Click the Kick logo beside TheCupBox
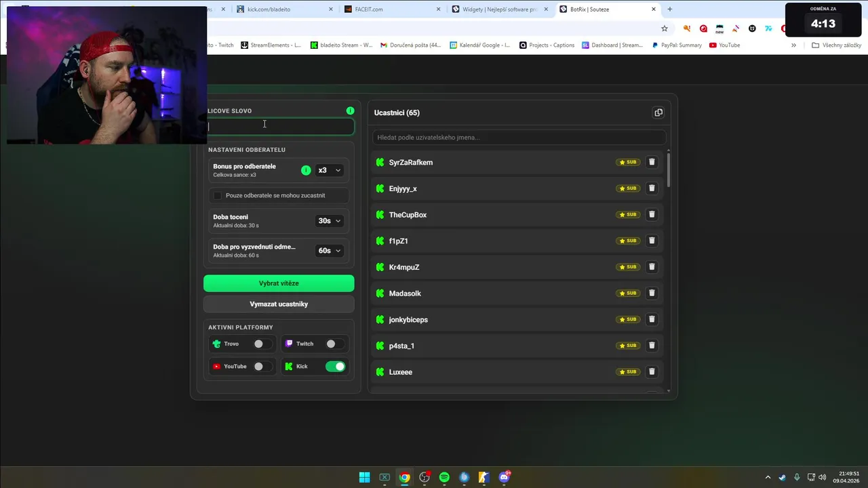Image resolution: width=868 pixels, height=488 pixels. pos(380,215)
